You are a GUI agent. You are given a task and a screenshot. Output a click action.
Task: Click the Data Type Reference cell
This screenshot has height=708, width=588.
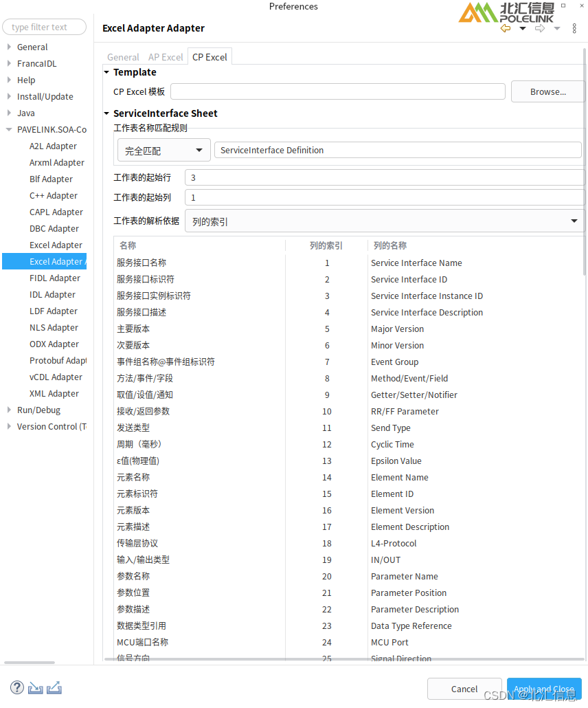tap(411, 626)
